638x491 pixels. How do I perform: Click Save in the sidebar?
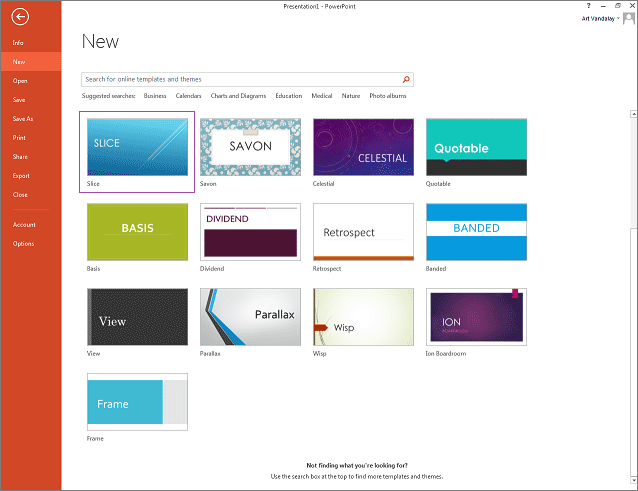coord(19,100)
